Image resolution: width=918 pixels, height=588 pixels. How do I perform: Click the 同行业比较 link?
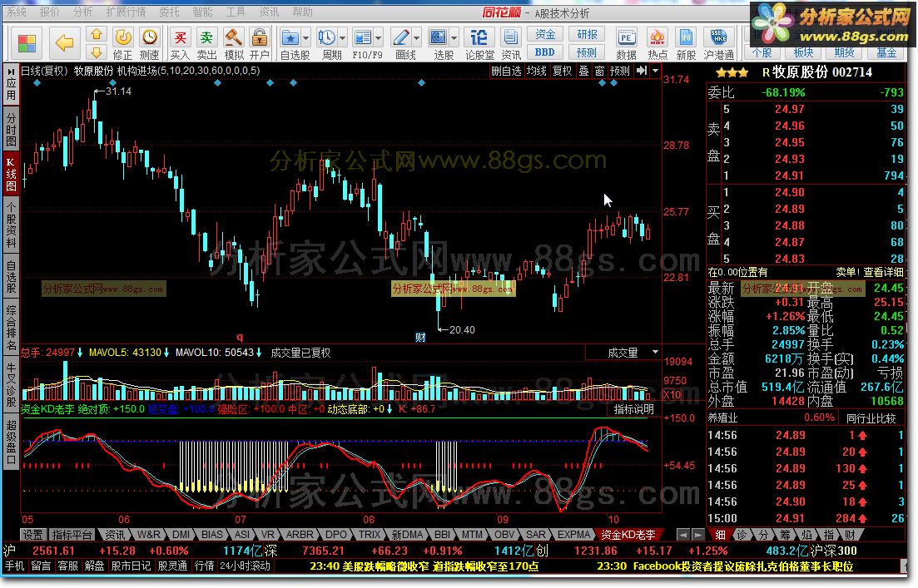pos(871,418)
